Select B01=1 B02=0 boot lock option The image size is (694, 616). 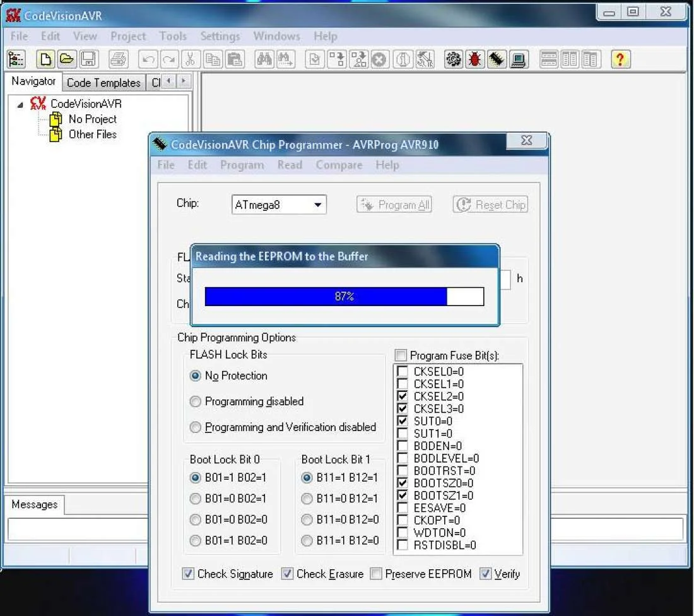click(x=195, y=541)
